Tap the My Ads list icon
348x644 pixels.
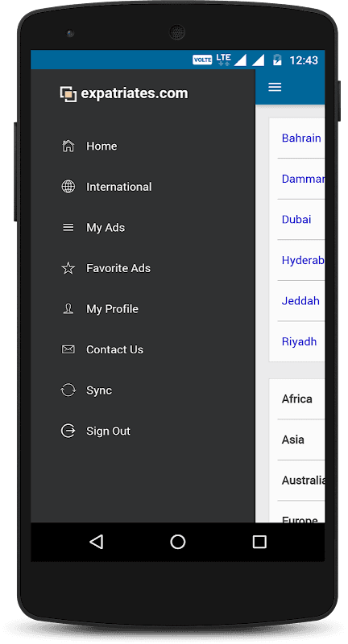coord(68,227)
